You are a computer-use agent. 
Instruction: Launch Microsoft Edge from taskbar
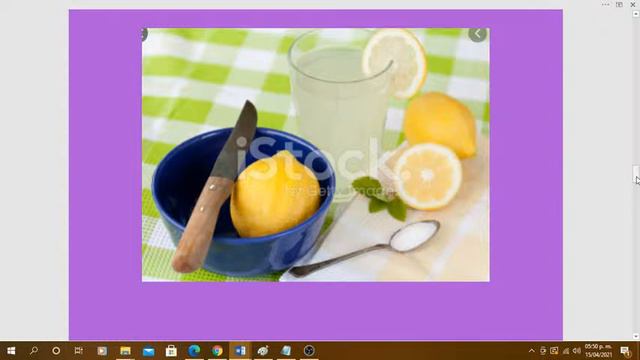coord(194,351)
